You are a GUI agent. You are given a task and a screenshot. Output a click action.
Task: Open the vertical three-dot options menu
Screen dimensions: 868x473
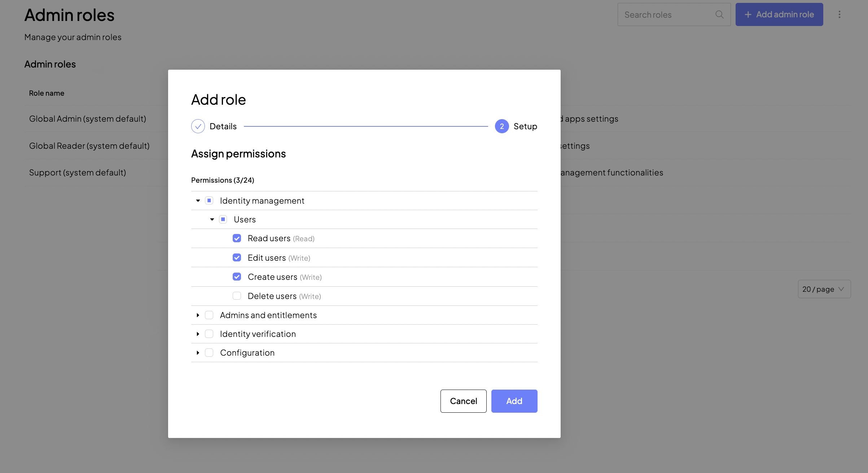[x=839, y=14]
